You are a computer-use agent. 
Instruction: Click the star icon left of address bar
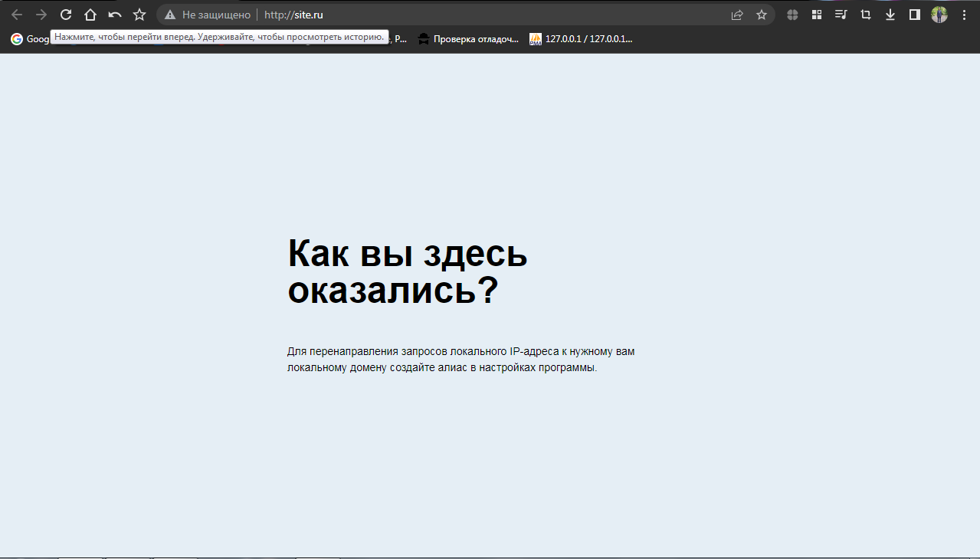[139, 15]
